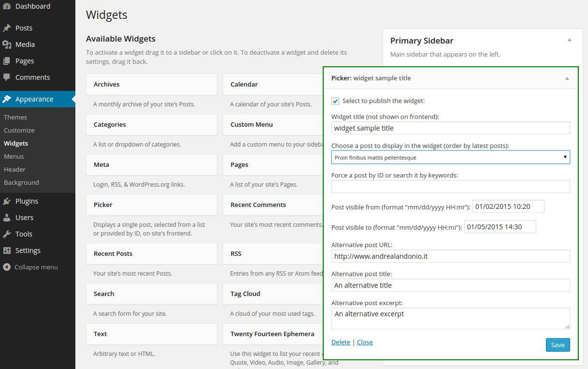Open the post selection dropdown
Viewport: 588px width, 369px height.
coord(450,157)
